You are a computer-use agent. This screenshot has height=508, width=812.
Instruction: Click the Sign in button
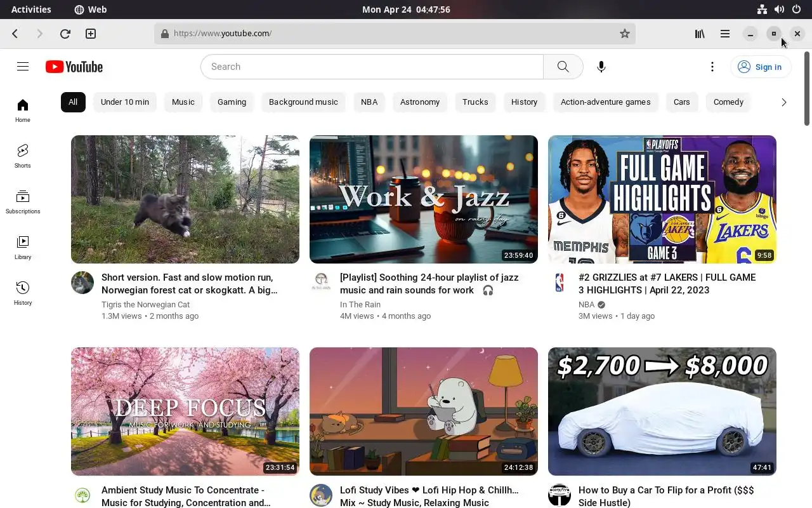coord(761,67)
